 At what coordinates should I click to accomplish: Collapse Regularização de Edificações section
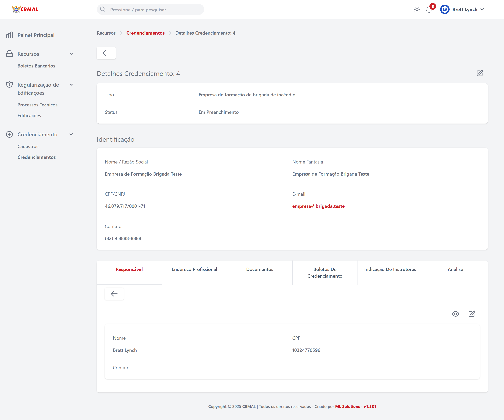(x=71, y=85)
